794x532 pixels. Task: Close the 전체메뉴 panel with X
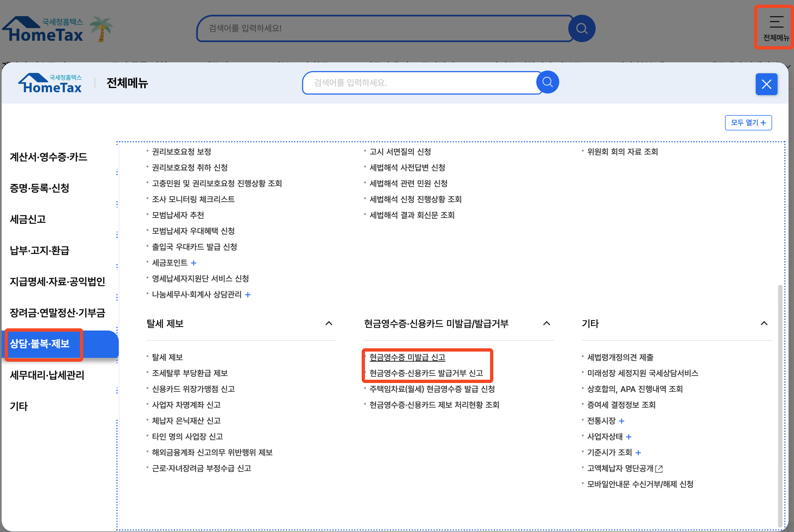766,84
